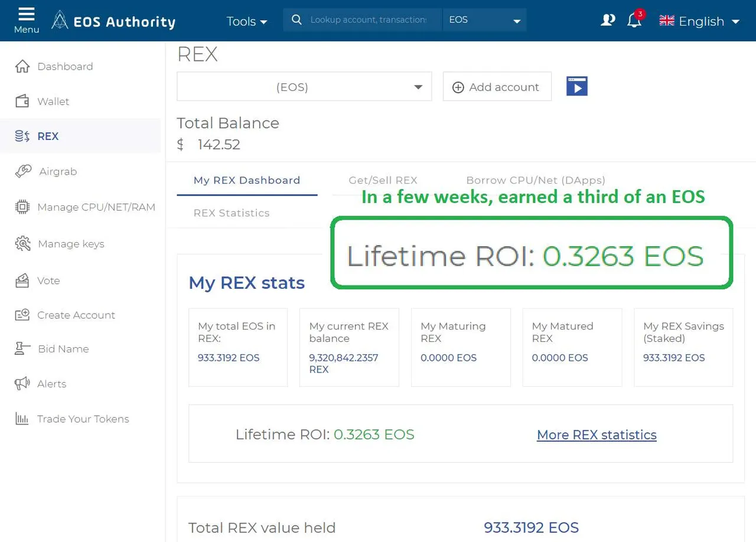This screenshot has width=756, height=542.
Task: Expand the Tools dropdown menu
Action: pyautogui.click(x=247, y=21)
